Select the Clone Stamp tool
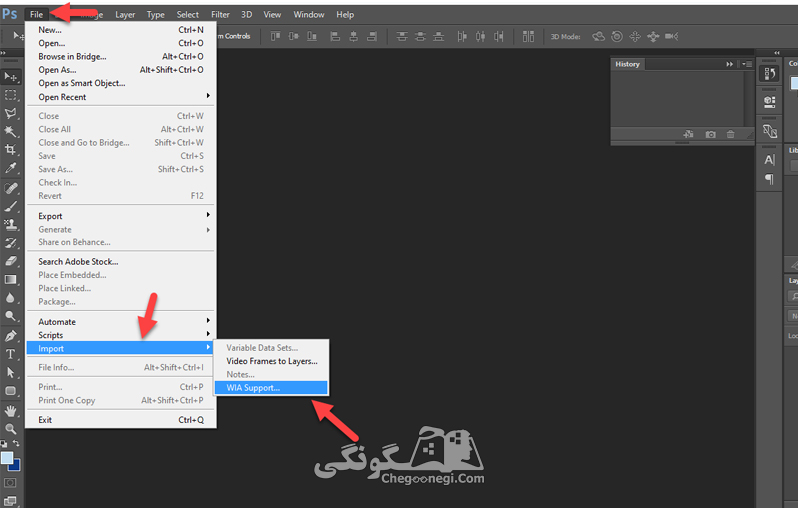The height and width of the screenshot is (508, 798). 10,224
